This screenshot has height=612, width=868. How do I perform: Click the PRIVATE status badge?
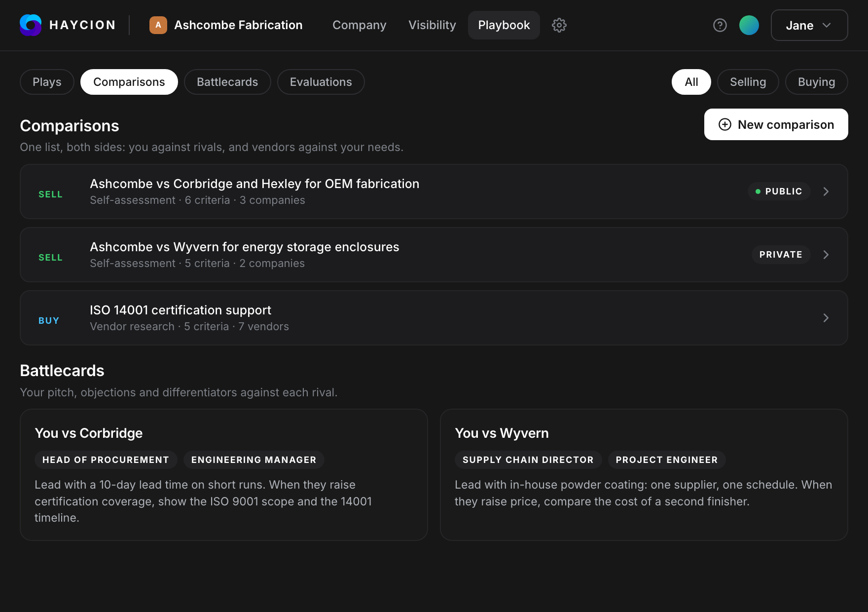(781, 255)
